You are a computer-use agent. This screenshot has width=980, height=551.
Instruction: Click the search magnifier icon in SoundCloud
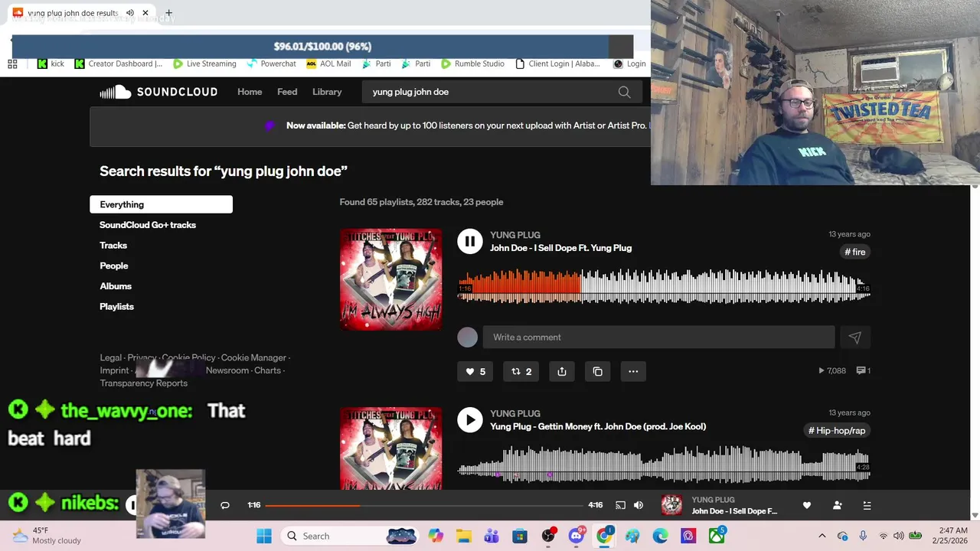(625, 92)
